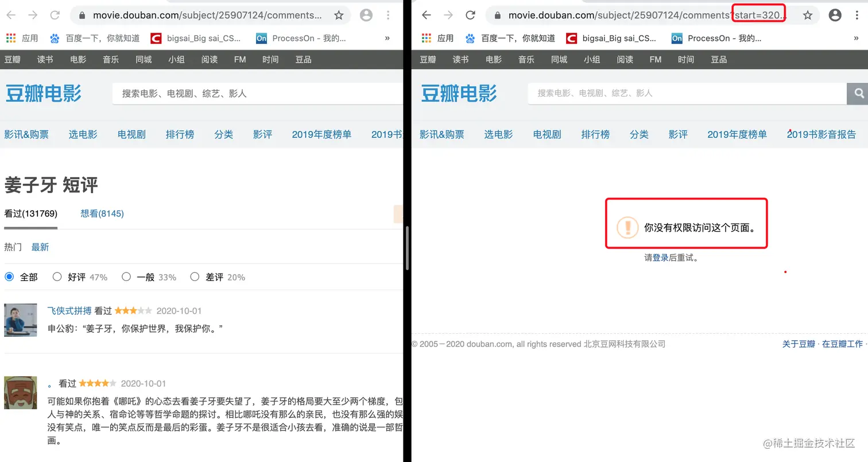Open 百度一下 bookmark in right window
Image resolution: width=868 pixels, height=462 pixels.
[510, 38]
